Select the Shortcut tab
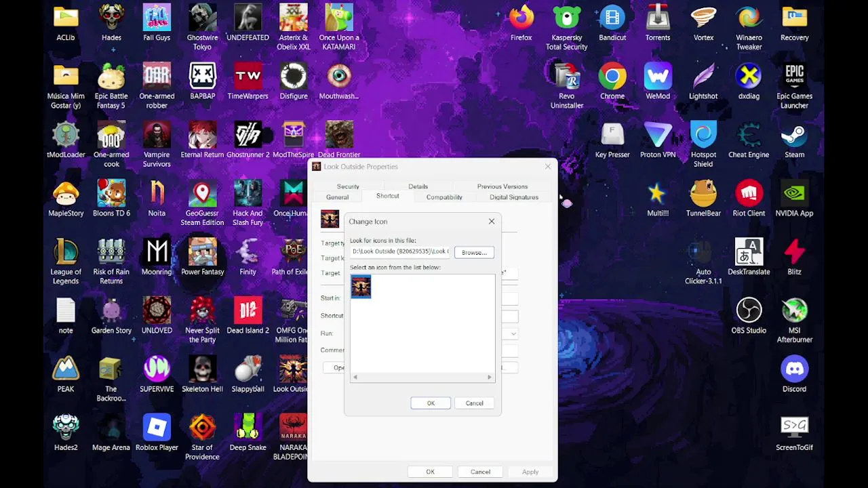868x488 pixels. tap(387, 196)
